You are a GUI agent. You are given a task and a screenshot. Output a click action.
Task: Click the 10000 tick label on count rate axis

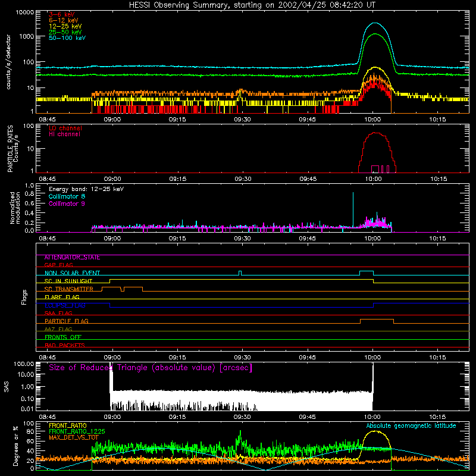click(x=25, y=12)
